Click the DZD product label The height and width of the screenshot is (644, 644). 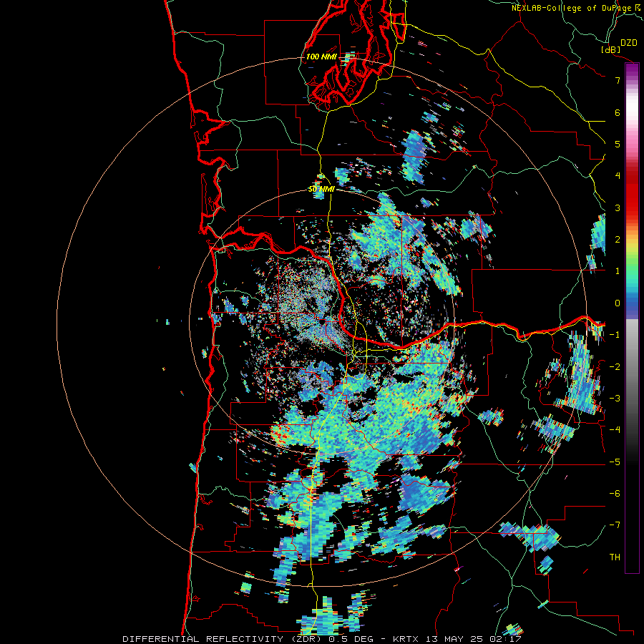click(x=629, y=43)
